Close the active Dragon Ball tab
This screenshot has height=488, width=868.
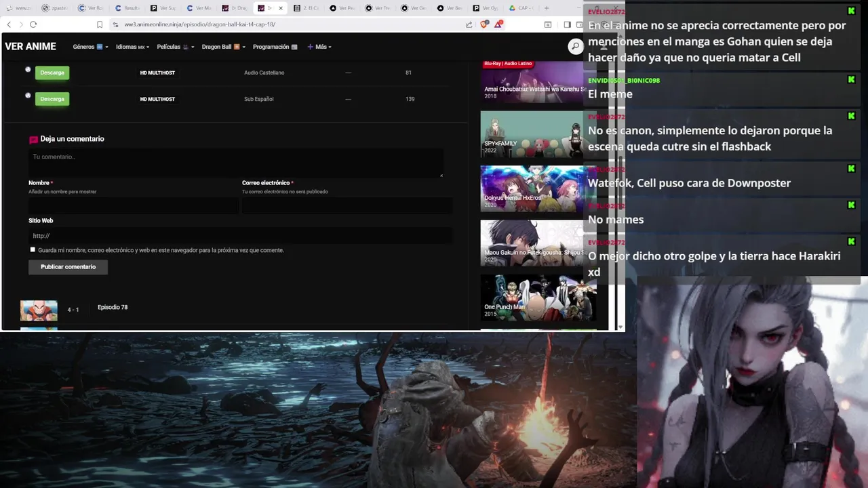coord(281,8)
